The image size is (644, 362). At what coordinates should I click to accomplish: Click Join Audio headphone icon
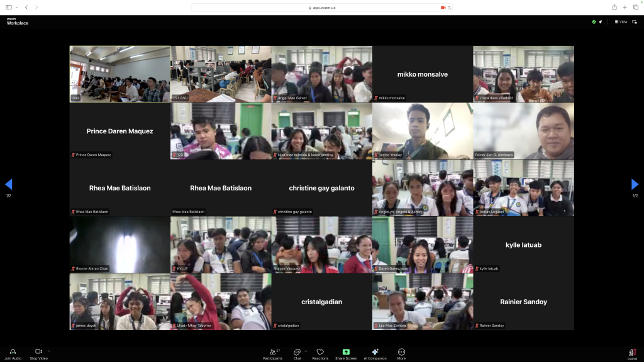pos(13,352)
